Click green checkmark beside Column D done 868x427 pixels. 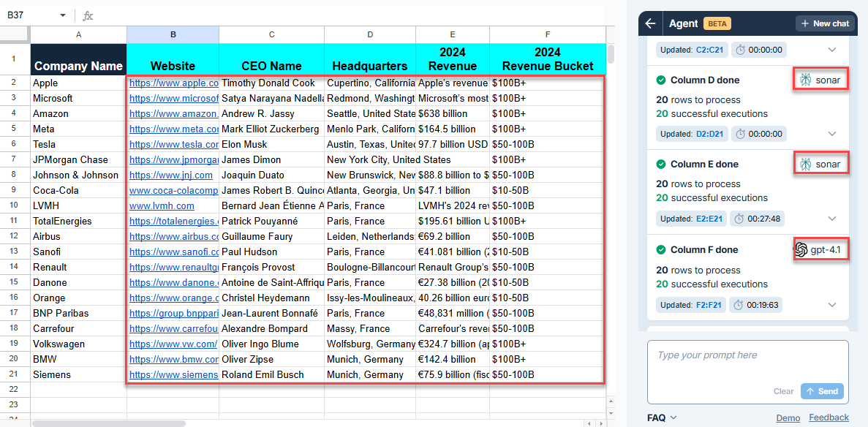coord(661,80)
